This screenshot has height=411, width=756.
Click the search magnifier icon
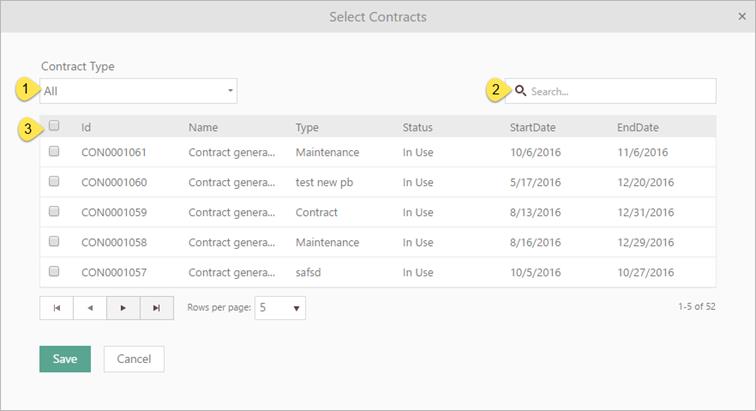coord(520,91)
